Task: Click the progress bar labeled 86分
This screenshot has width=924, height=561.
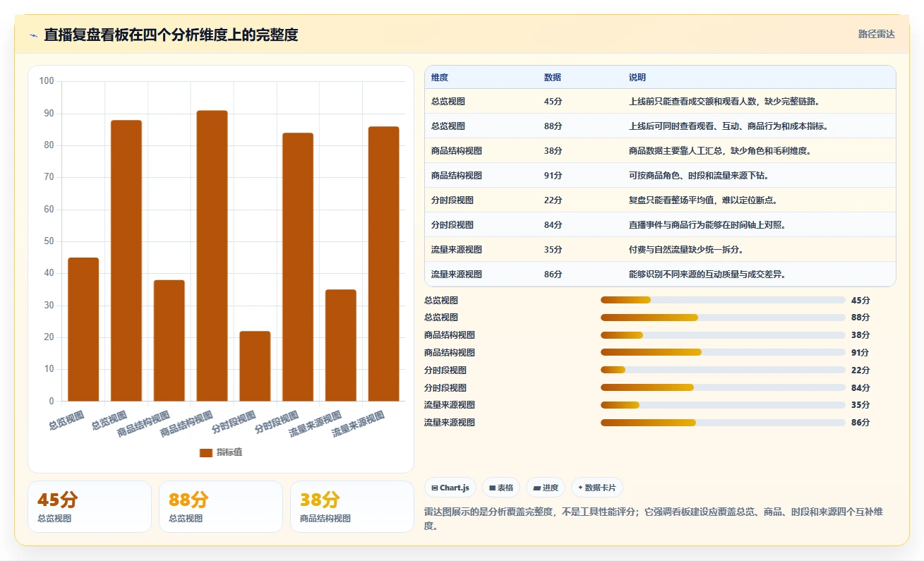Action: [723, 423]
